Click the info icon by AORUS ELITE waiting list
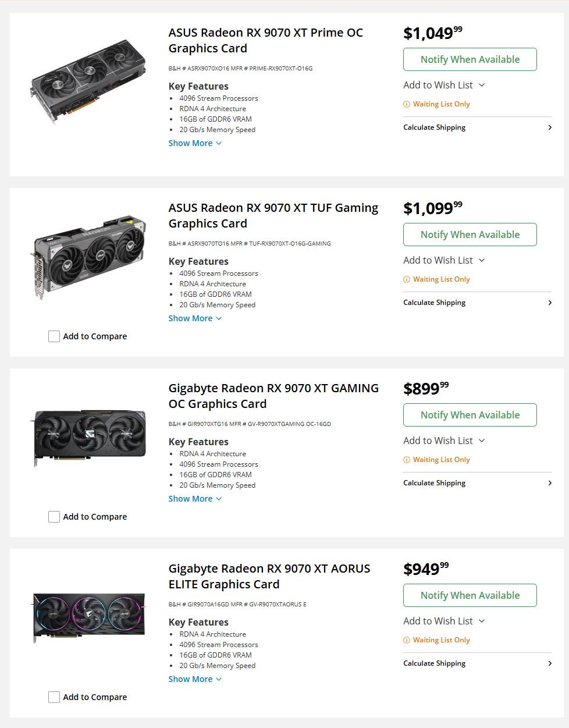This screenshot has width=569, height=728. (406, 640)
